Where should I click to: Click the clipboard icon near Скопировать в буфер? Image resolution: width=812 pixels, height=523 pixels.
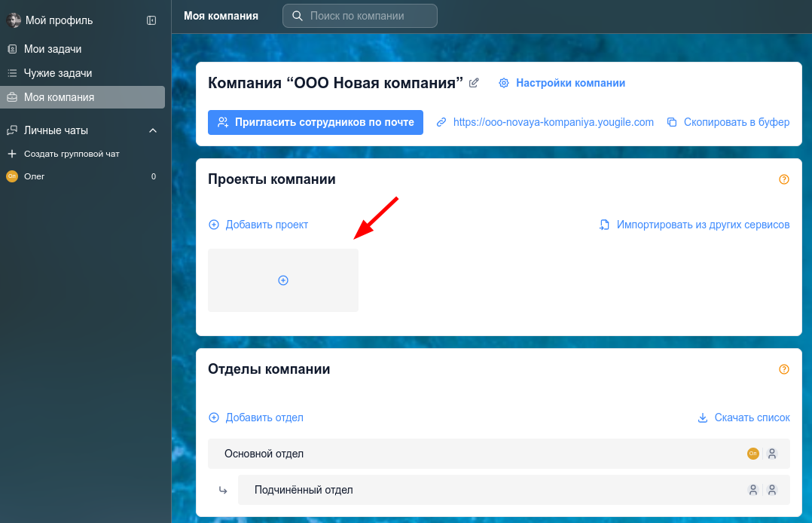670,121
